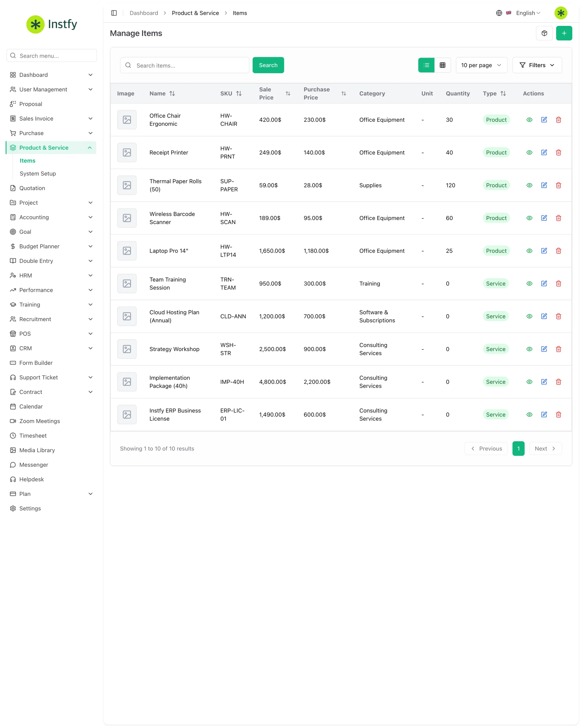View the Team Training Session item
The height and width of the screenshot is (728, 582).
point(529,283)
